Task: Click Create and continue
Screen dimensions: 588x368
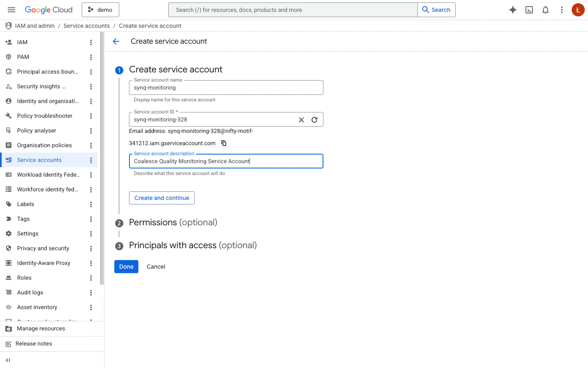Action: (162, 198)
